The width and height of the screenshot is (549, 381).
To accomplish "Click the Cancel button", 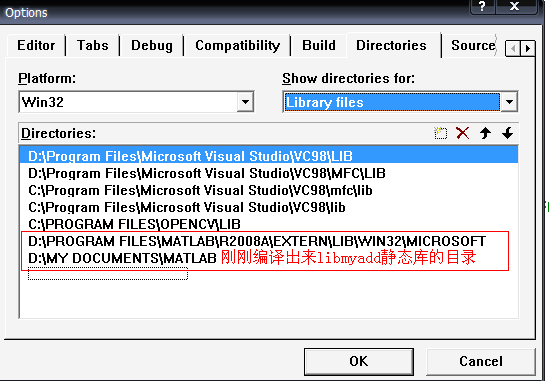I will [x=481, y=361].
